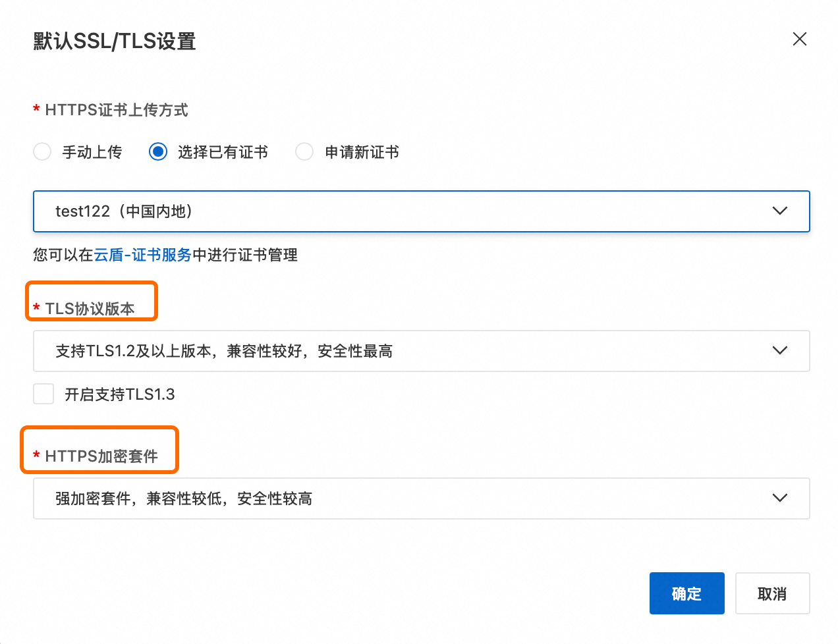Viewport: 838px width, 644px height.
Task: Click the HTTPS证书上传方式 field label
Action: click(x=116, y=110)
